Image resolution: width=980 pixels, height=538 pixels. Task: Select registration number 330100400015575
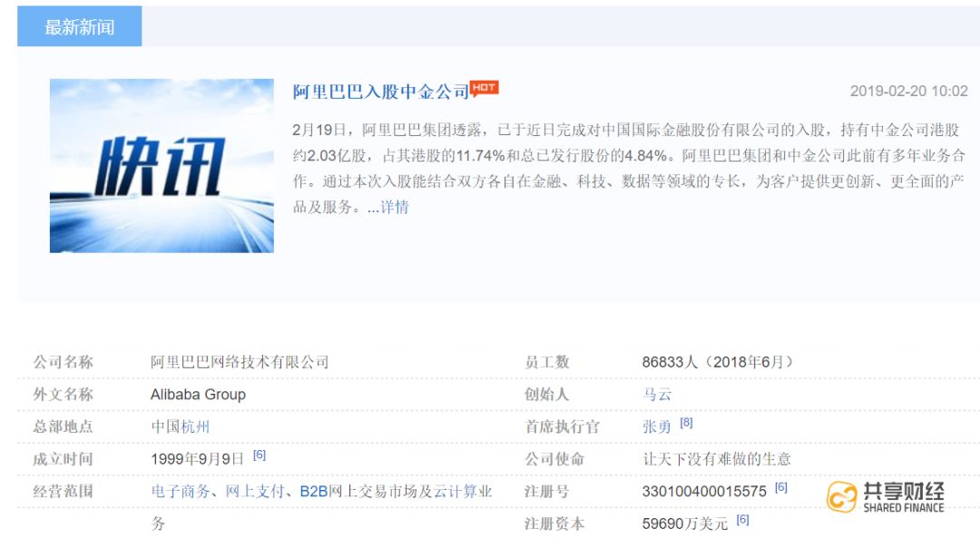pyautogui.click(x=704, y=491)
